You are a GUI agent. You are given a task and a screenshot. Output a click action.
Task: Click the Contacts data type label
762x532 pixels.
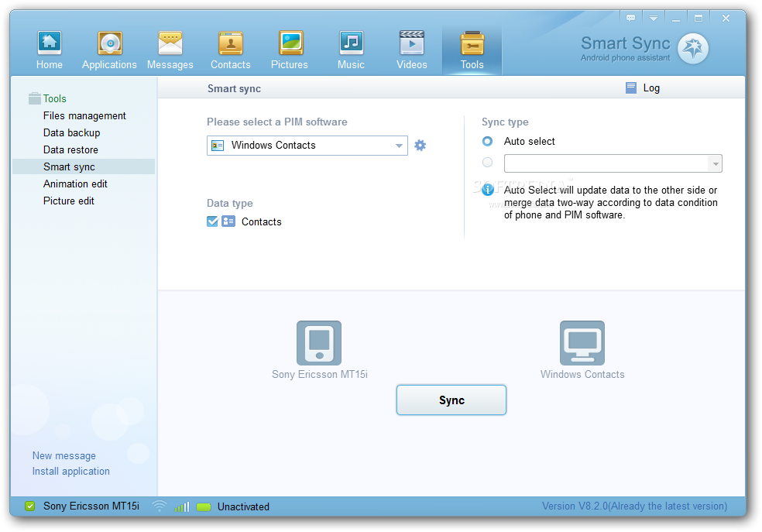tap(262, 221)
